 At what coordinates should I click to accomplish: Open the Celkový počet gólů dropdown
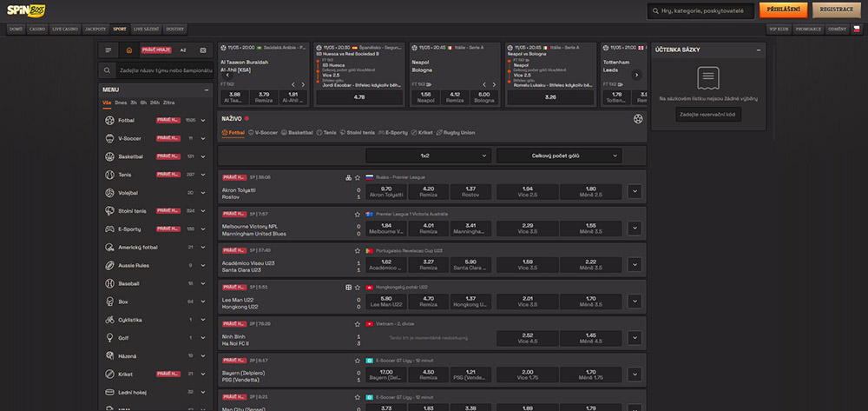pos(559,156)
